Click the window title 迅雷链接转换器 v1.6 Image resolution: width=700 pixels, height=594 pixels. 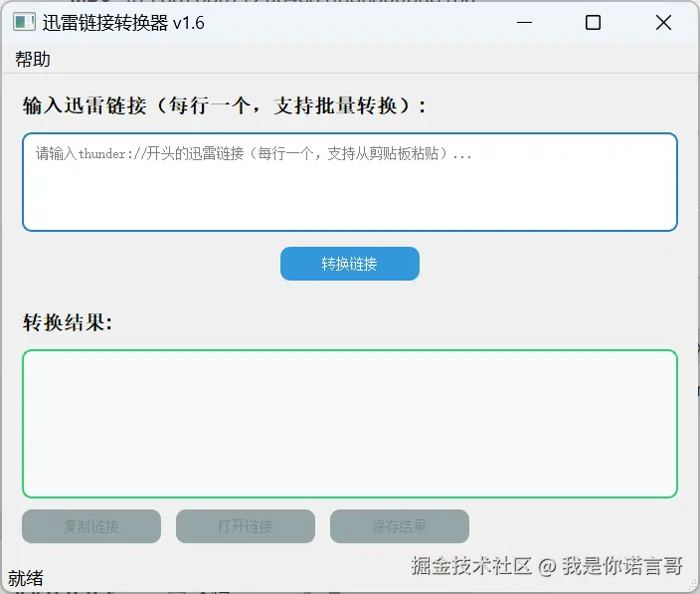pos(123,23)
